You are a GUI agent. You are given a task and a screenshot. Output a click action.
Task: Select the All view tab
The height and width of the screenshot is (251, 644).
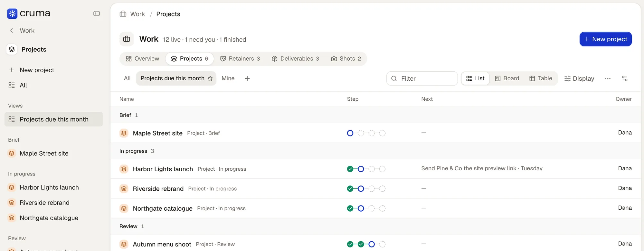coord(127,78)
